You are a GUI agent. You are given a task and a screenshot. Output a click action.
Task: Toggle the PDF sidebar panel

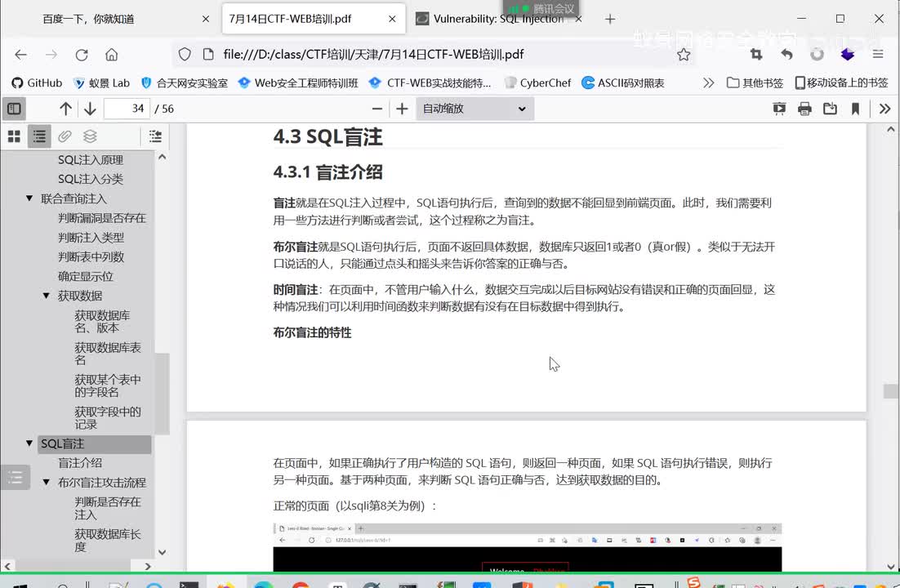click(x=15, y=109)
